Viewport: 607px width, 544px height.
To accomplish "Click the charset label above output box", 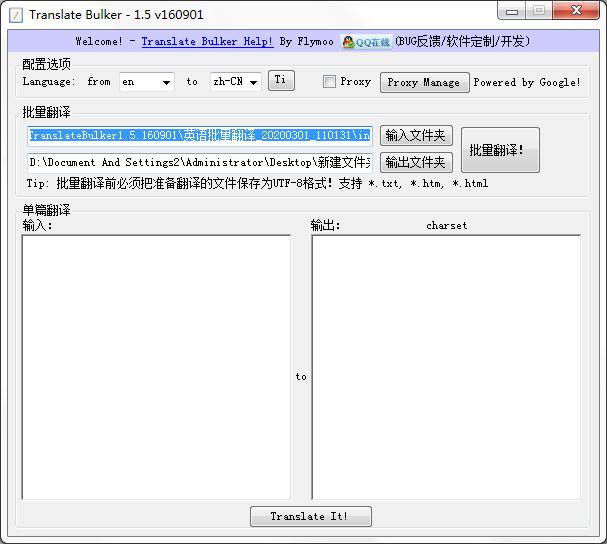I will [x=446, y=226].
